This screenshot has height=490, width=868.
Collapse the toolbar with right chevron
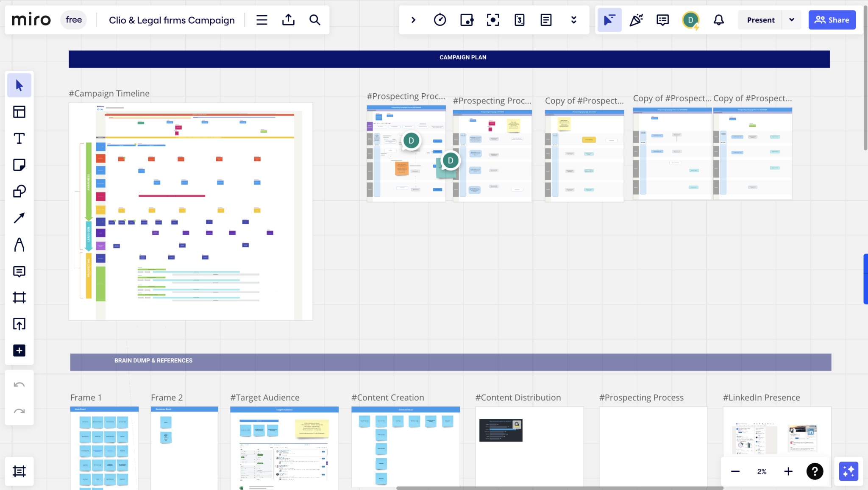click(x=413, y=20)
